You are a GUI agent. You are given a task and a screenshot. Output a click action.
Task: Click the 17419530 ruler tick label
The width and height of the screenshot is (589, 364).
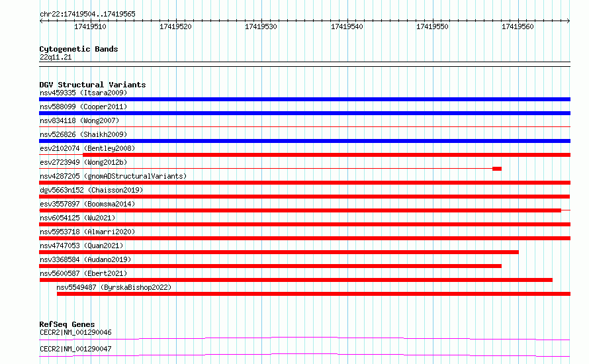tap(261, 26)
